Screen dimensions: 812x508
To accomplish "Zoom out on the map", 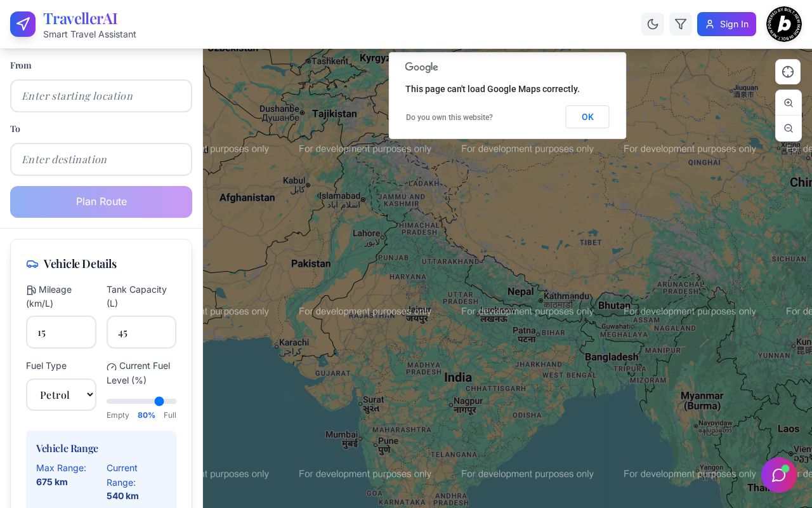I will click(789, 128).
